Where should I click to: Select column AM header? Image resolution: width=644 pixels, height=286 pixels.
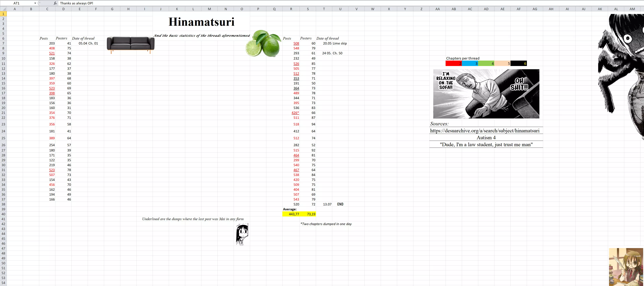(632, 9)
